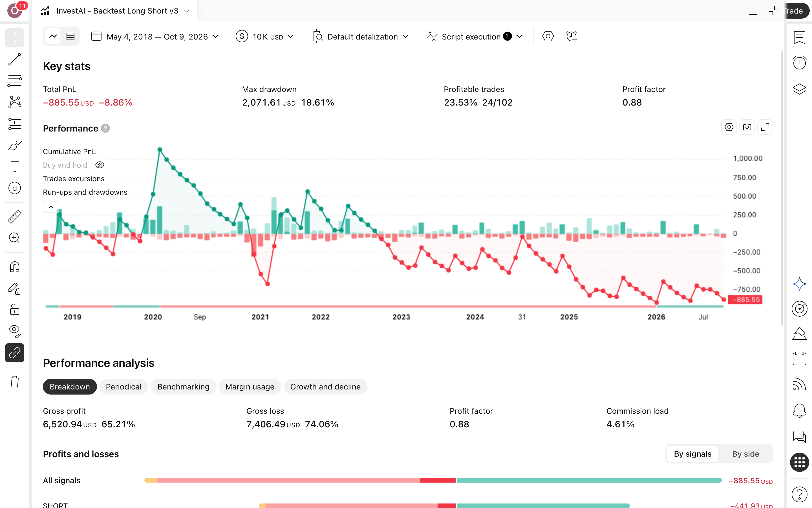Open the Default detalization dropdown

click(x=361, y=37)
